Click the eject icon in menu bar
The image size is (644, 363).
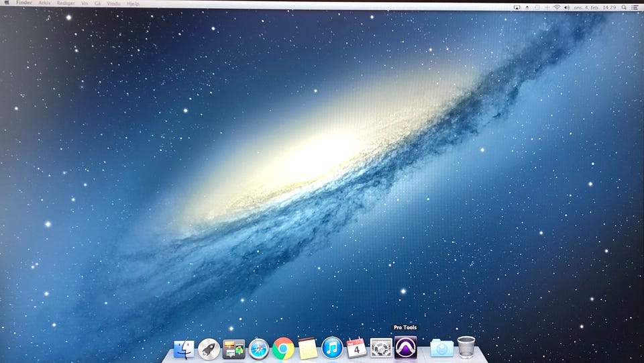point(527,7)
